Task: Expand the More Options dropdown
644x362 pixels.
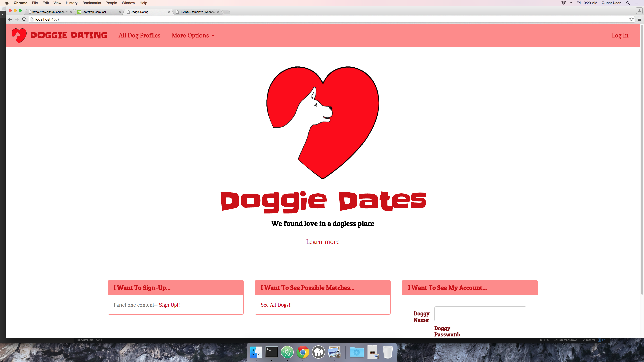Action: [193, 36]
